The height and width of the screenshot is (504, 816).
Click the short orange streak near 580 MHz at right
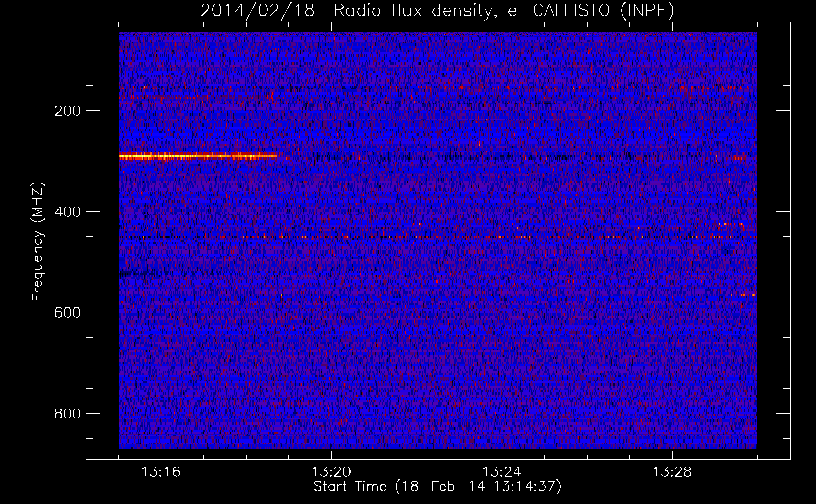tap(743, 294)
